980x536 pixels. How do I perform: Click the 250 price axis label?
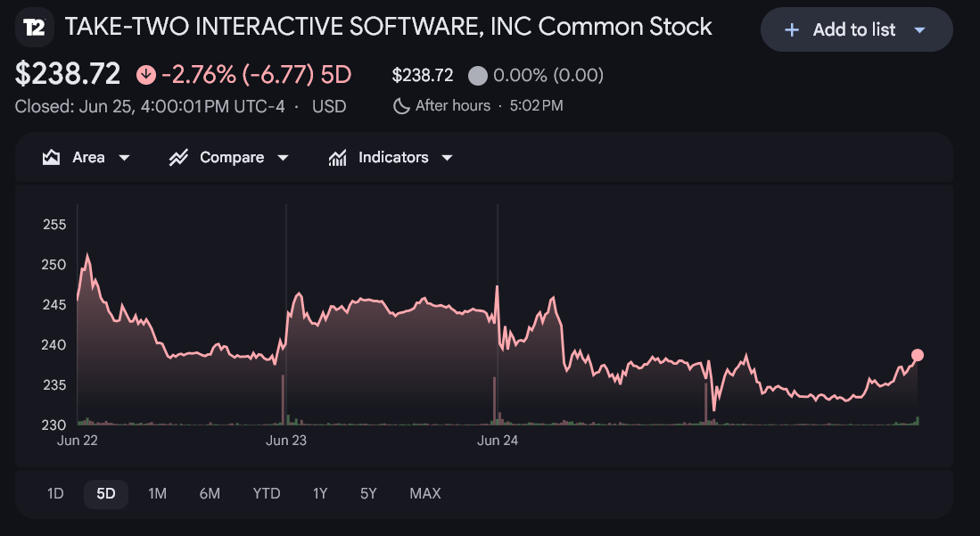tap(54, 265)
